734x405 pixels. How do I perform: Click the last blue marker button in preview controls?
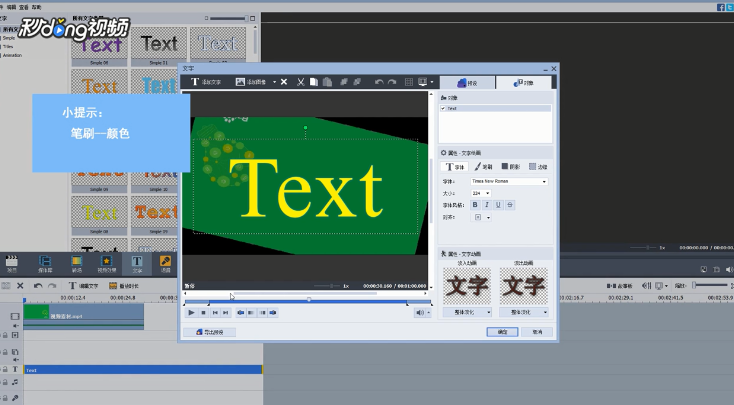coord(273,312)
